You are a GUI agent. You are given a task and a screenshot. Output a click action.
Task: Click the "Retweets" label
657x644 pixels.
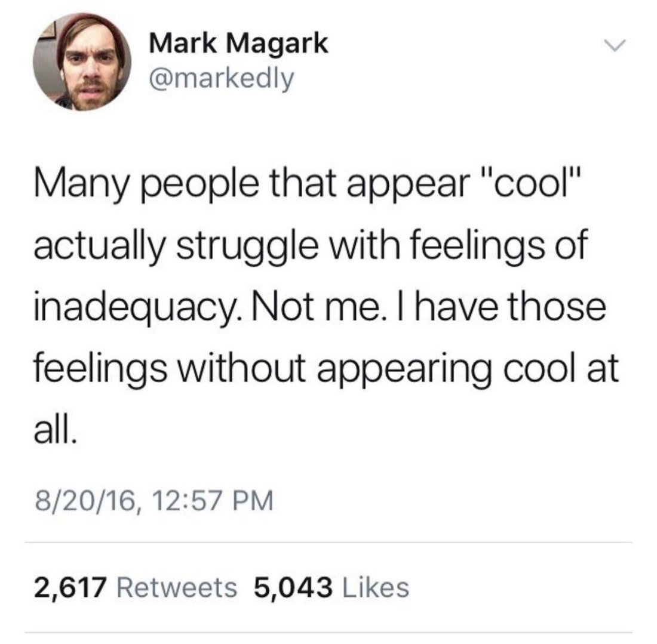(177, 587)
